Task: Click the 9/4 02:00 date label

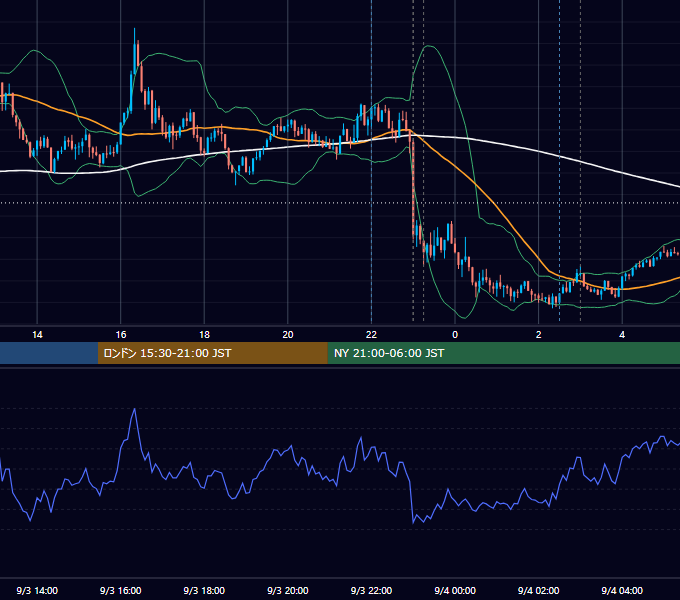Action: tap(538, 590)
